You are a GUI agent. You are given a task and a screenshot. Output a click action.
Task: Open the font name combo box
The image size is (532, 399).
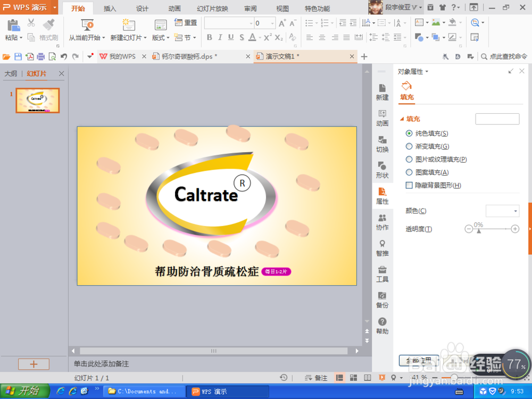click(229, 23)
